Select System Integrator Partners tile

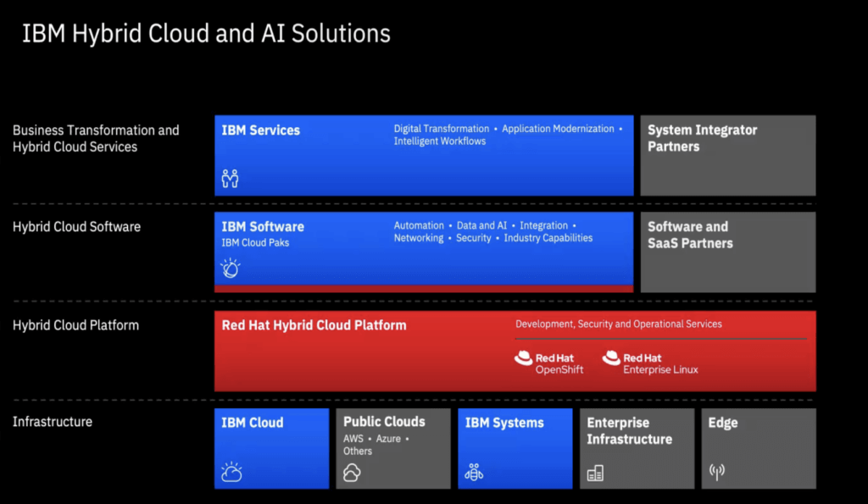coord(728,156)
